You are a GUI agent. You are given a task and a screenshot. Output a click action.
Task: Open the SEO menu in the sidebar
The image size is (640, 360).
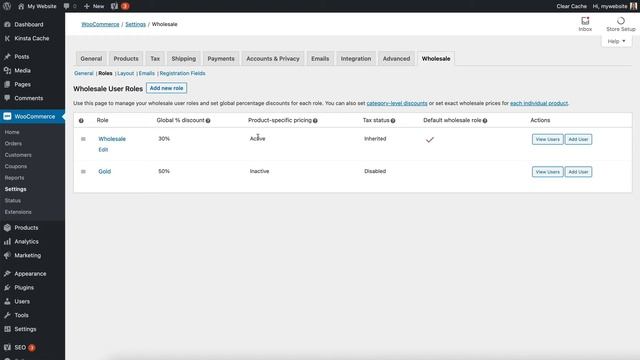pyautogui.click(x=20, y=348)
